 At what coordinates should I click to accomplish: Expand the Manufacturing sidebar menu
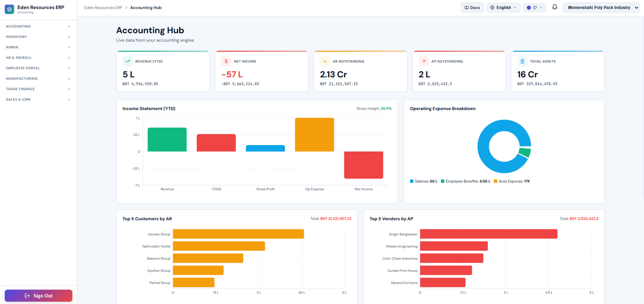tap(38, 78)
